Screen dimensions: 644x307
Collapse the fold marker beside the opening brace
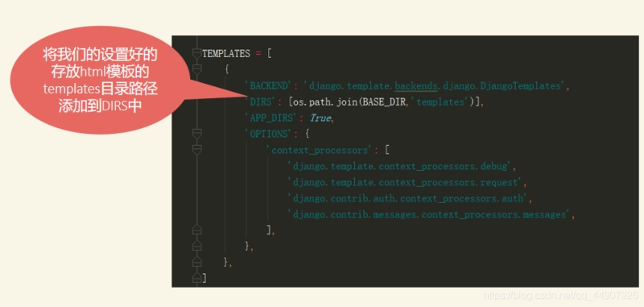tap(197, 69)
